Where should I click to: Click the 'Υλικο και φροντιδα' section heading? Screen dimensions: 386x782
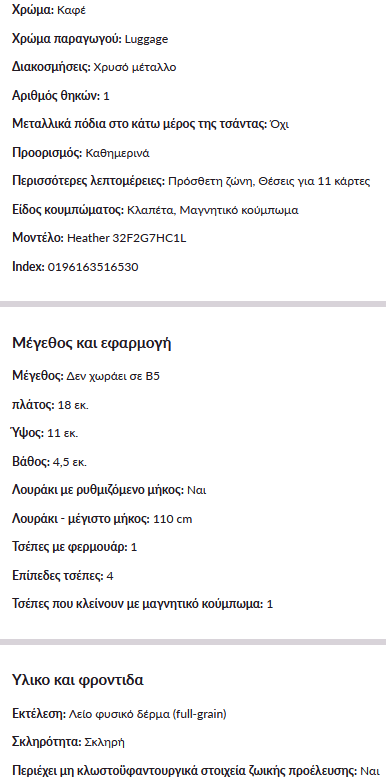click(78, 680)
